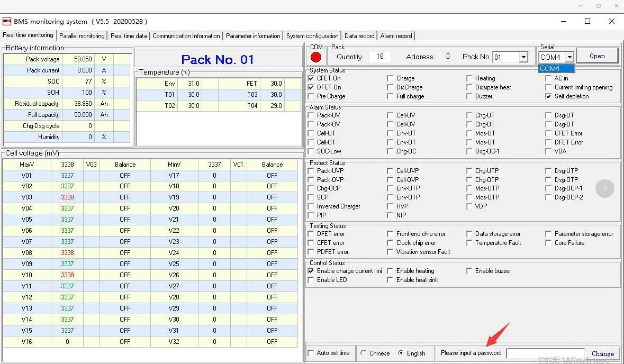
Task: Check the Pre Charge checkbox
Action: [x=311, y=96]
